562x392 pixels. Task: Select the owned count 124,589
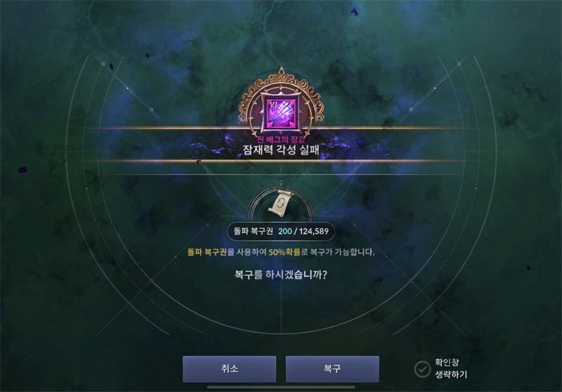(313, 231)
